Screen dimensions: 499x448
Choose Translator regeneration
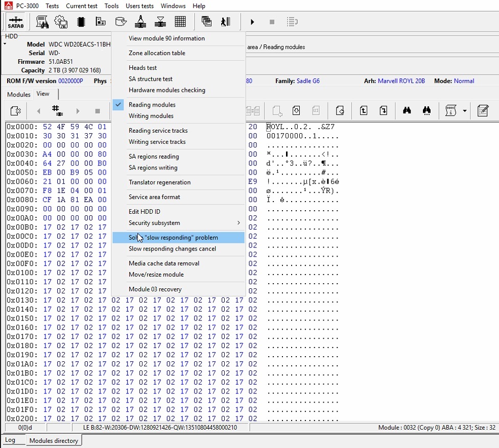(x=178, y=182)
